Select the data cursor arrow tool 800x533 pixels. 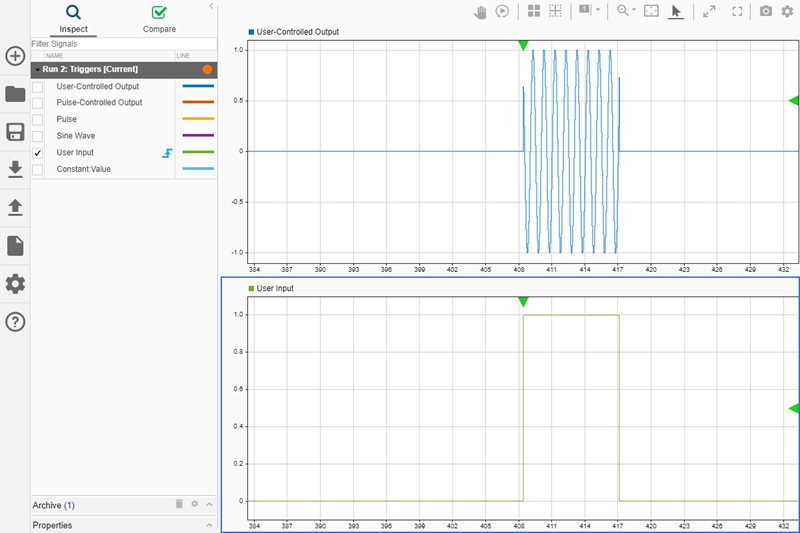click(x=676, y=12)
